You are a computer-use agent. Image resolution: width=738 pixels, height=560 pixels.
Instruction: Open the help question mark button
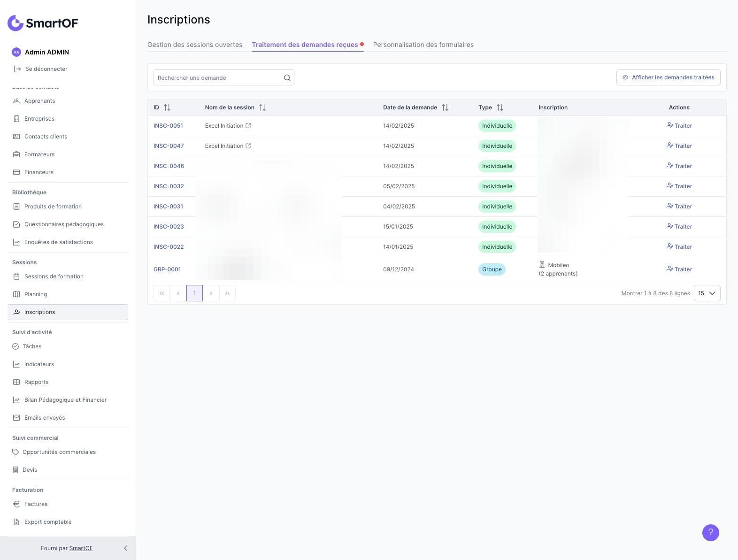tap(710, 533)
